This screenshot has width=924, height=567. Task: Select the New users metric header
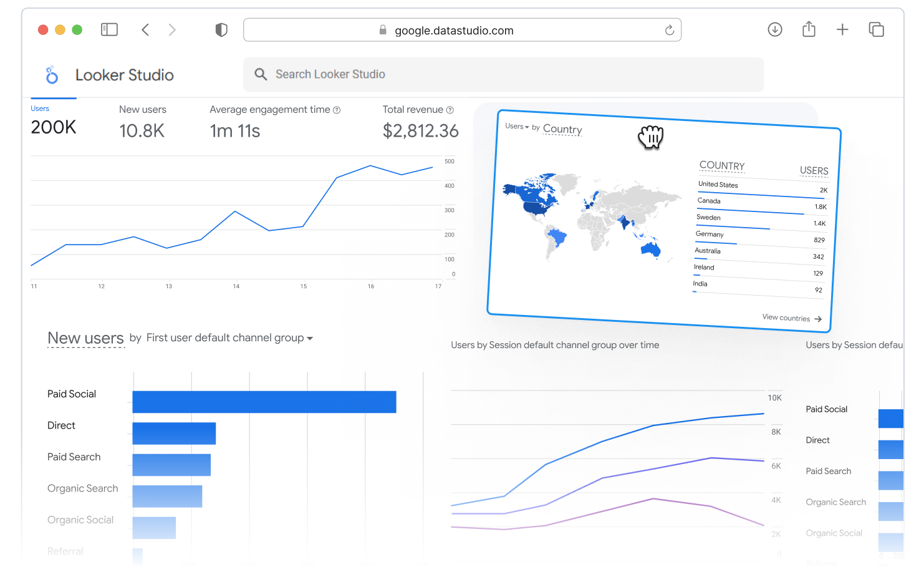point(143,109)
